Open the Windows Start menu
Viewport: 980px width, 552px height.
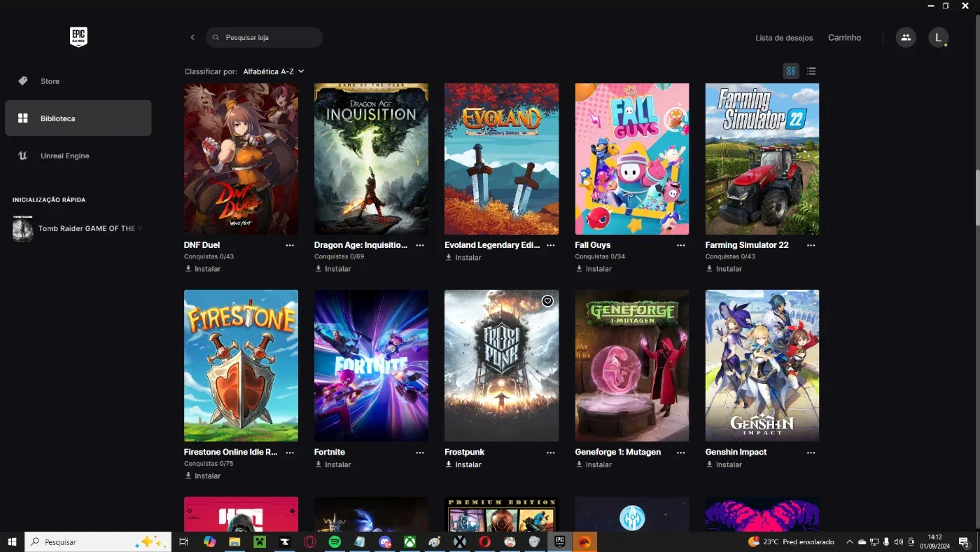[12, 541]
